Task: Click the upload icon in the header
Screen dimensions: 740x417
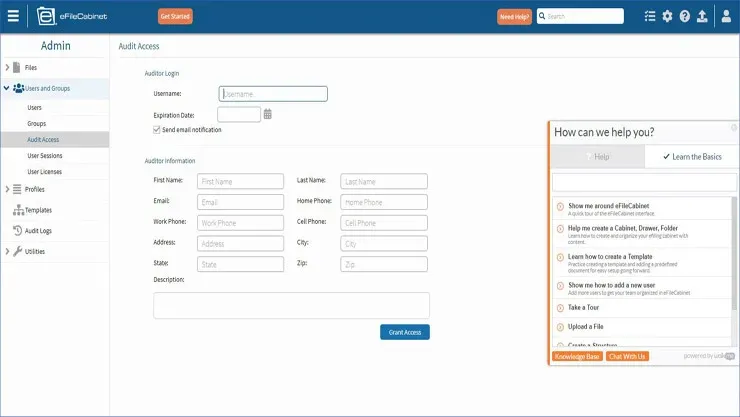Action: pos(702,17)
